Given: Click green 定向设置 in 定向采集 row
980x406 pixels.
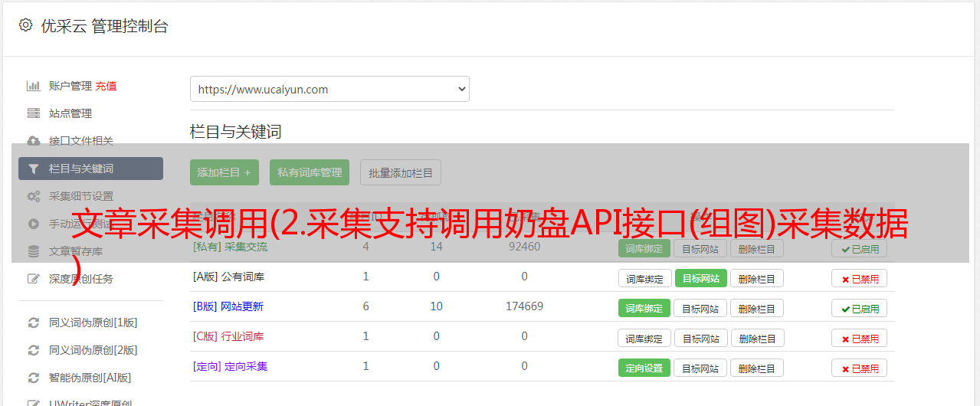Looking at the screenshot, I should point(644,368).
